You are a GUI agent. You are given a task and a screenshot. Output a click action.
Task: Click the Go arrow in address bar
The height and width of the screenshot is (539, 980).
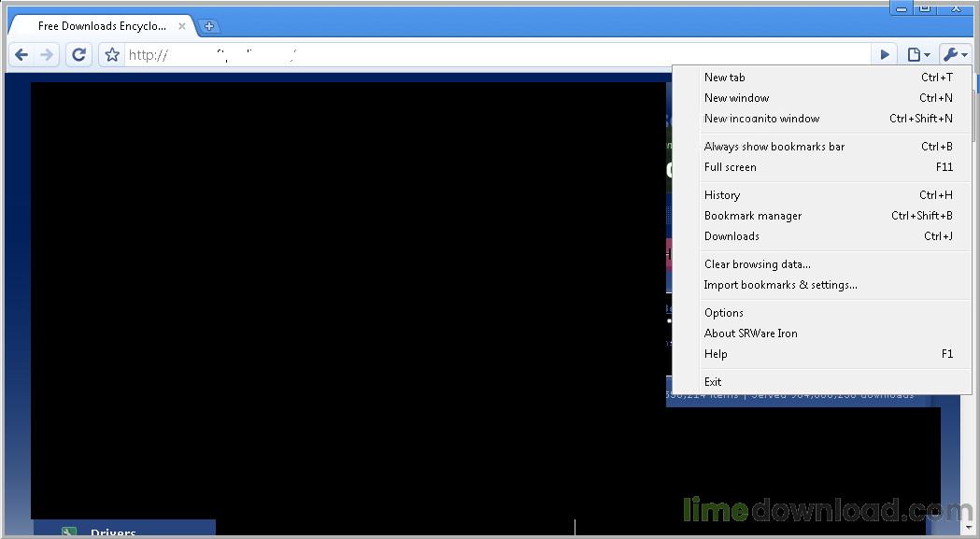(885, 55)
